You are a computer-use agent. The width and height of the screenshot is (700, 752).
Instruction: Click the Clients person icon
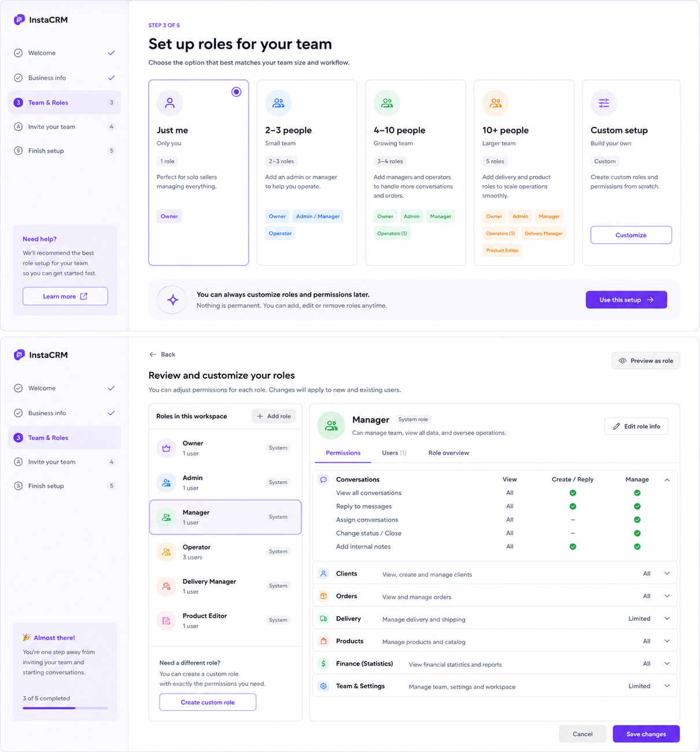click(323, 574)
